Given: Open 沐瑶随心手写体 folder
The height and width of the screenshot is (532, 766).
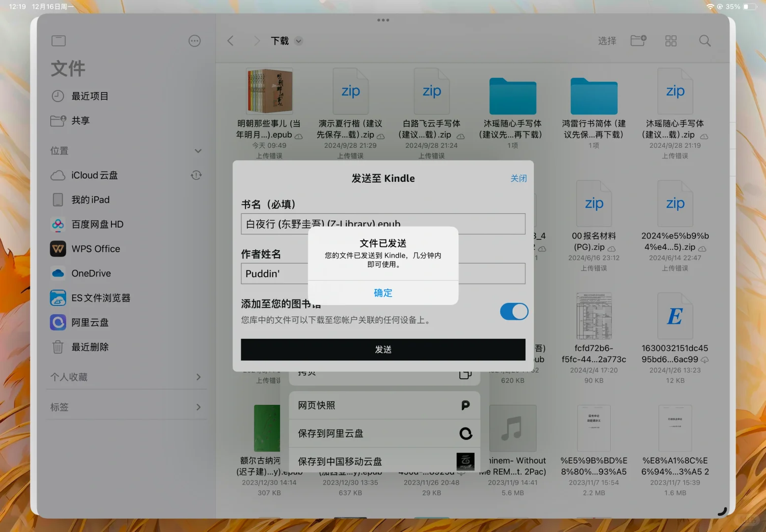Looking at the screenshot, I should pyautogui.click(x=513, y=96).
